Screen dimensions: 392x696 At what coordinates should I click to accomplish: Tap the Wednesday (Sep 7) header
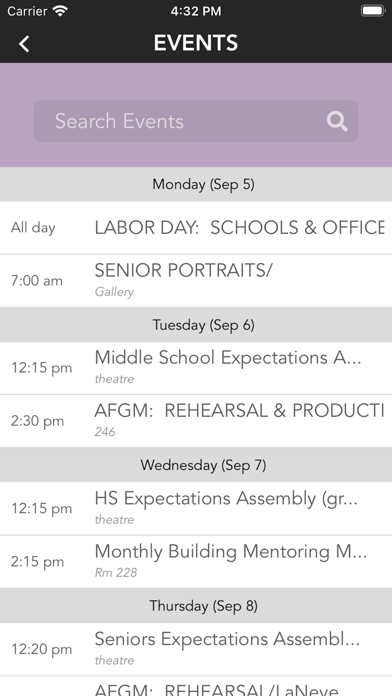click(196, 465)
